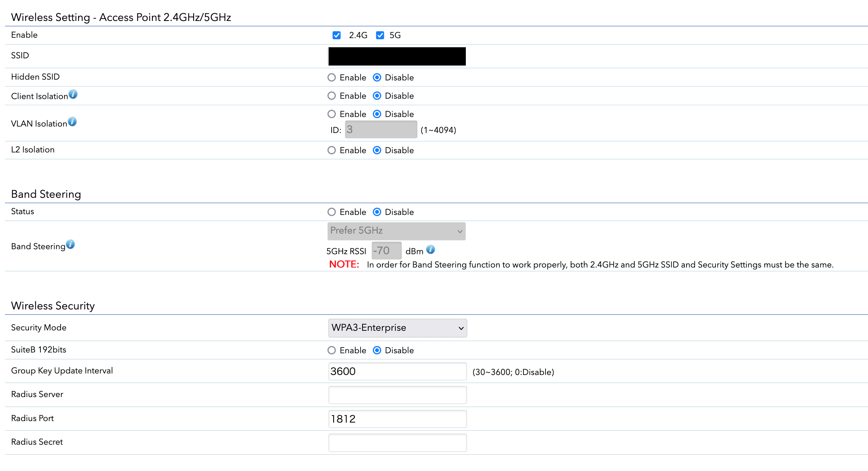The width and height of the screenshot is (868, 471).
Task: Click the Band Steering info icon
Action: (x=71, y=245)
